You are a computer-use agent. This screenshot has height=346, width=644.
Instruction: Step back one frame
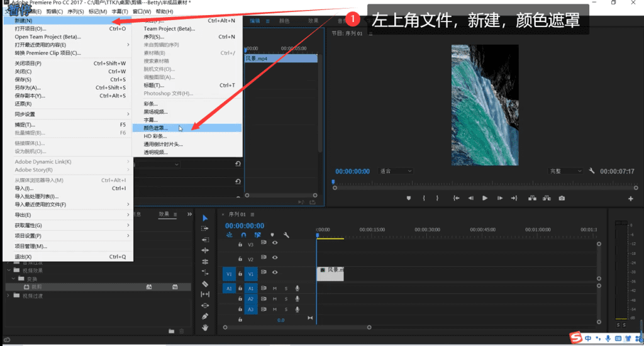point(470,198)
